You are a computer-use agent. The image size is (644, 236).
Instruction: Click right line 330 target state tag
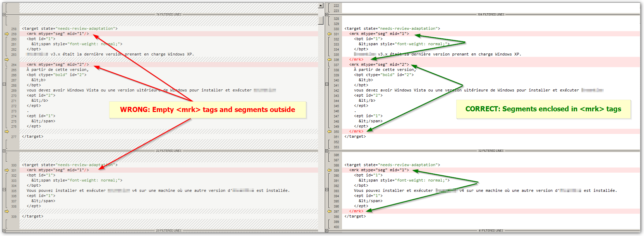click(392, 29)
